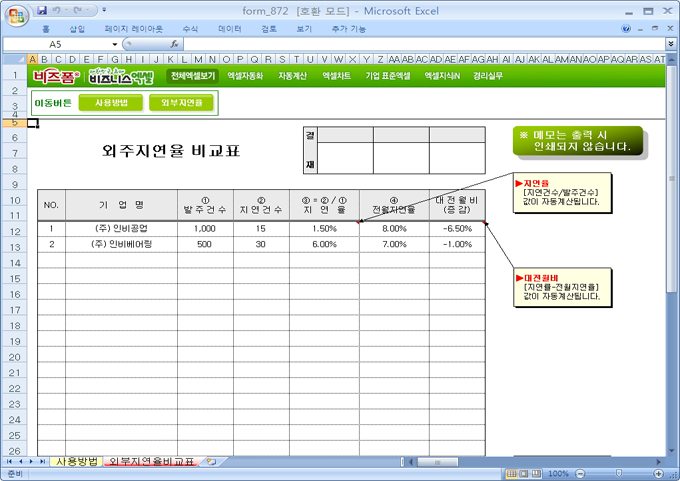Open the undo history dropdown arrow
680x481 pixels.
(x=65, y=10)
